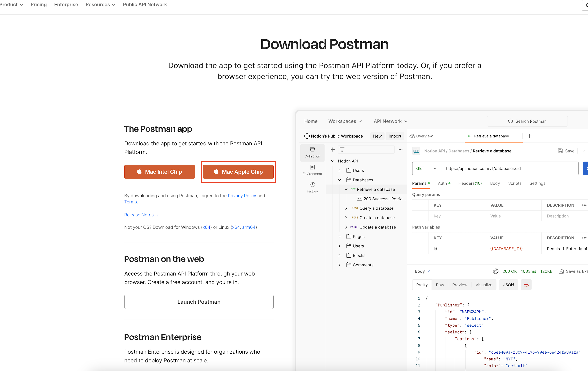The height and width of the screenshot is (371, 588).
Task: Switch to the Headers(10) tab
Action: click(x=470, y=183)
